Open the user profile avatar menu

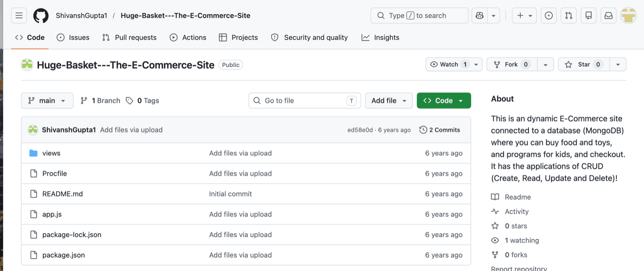(x=628, y=16)
